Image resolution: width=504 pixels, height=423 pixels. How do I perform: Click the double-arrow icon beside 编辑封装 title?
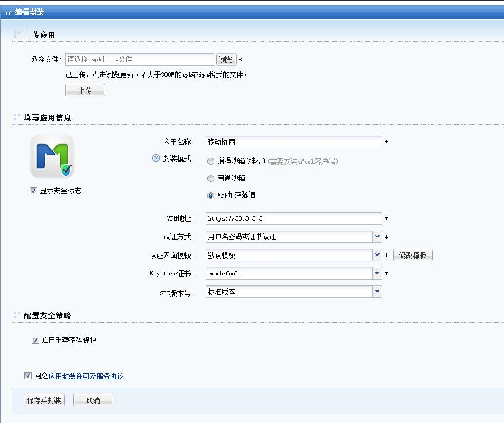pyautogui.click(x=8, y=13)
